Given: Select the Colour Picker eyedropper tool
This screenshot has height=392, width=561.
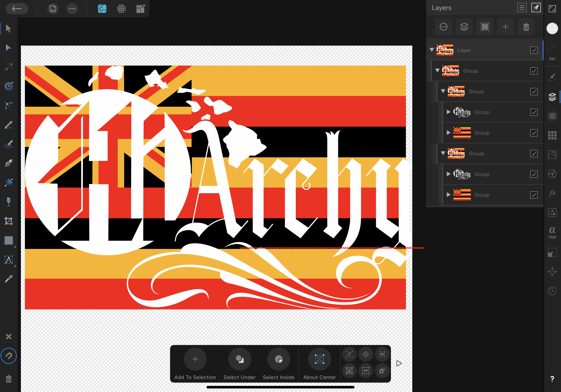Looking at the screenshot, I should pyautogui.click(x=8, y=279).
